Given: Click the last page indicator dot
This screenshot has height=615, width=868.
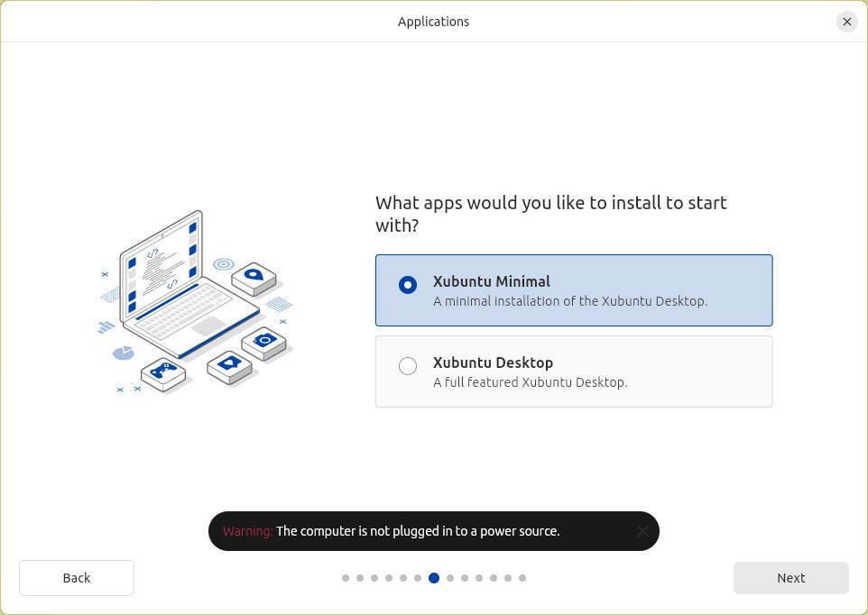Looking at the screenshot, I should coord(522,578).
